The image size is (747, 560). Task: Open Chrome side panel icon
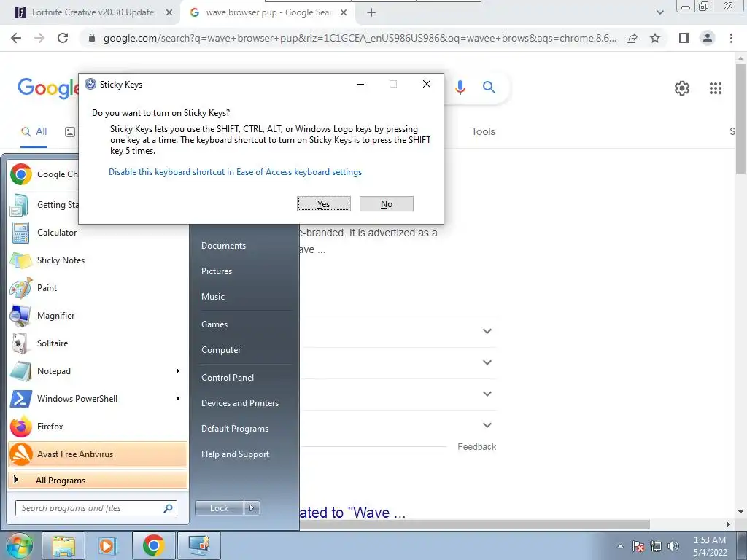tap(684, 38)
